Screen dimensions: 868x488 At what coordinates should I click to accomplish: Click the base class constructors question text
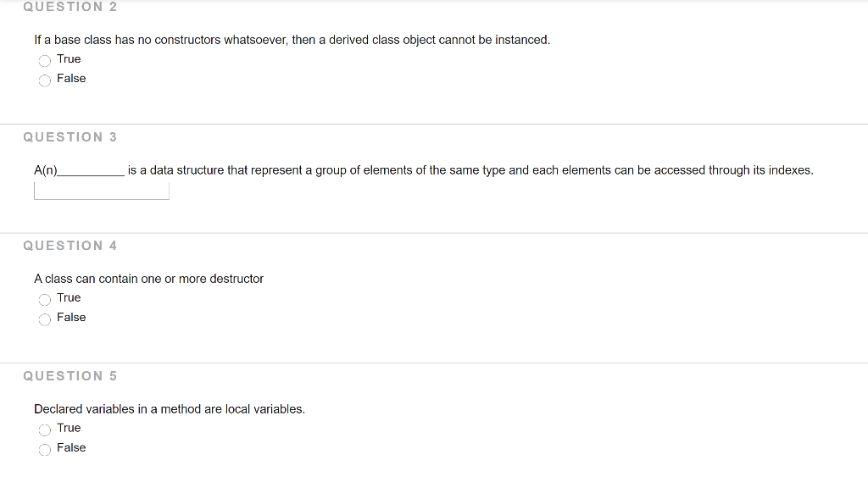click(x=292, y=39)
